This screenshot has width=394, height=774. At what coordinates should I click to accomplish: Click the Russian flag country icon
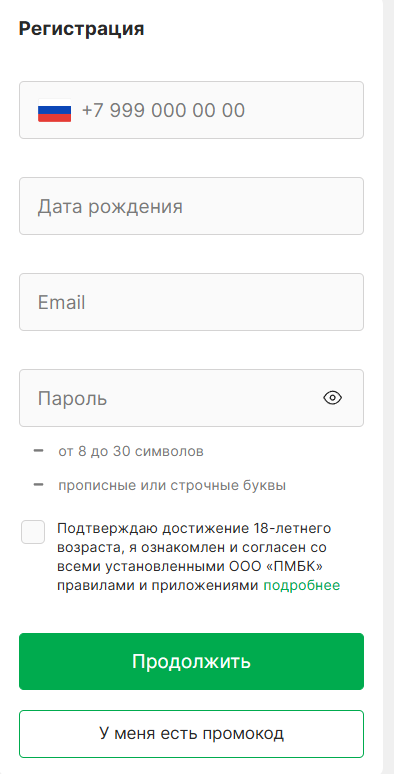pyautogui.click(x=54, y=110)
